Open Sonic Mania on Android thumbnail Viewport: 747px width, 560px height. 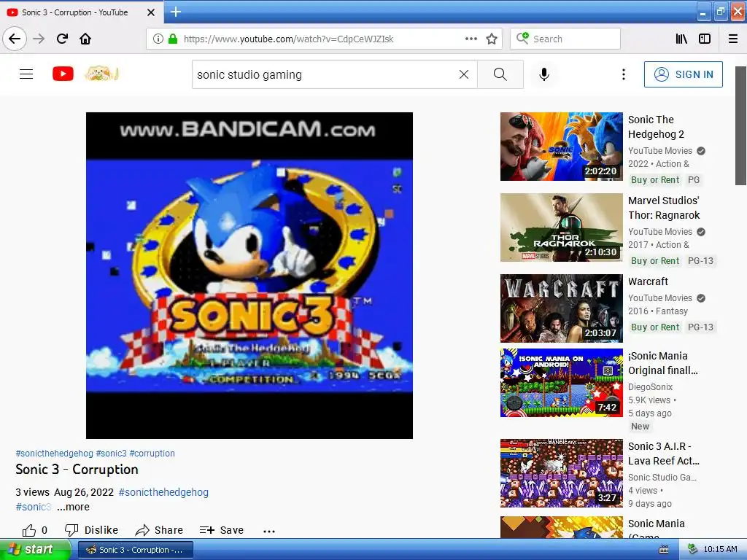561,383
